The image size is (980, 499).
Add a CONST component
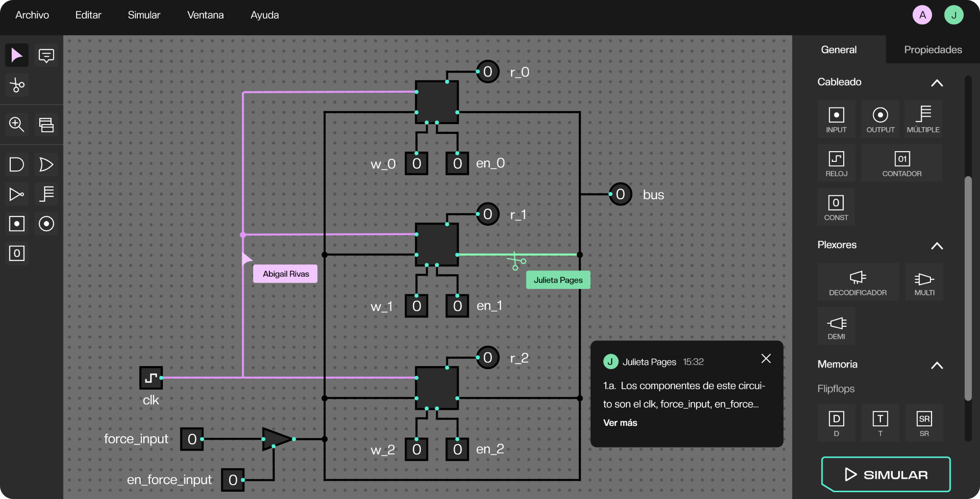click(x=836, y=207)
